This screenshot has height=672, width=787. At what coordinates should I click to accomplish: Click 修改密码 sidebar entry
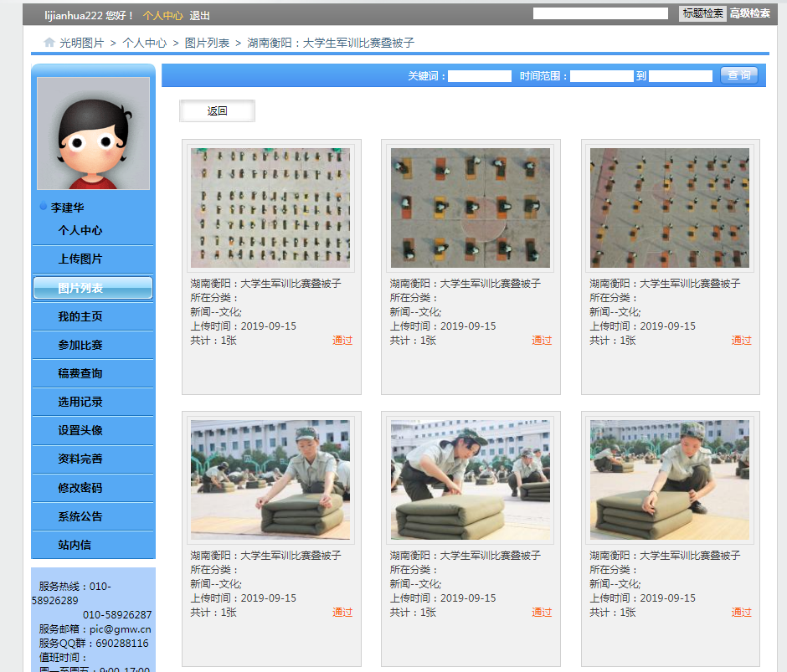click(x=80, y=487)
